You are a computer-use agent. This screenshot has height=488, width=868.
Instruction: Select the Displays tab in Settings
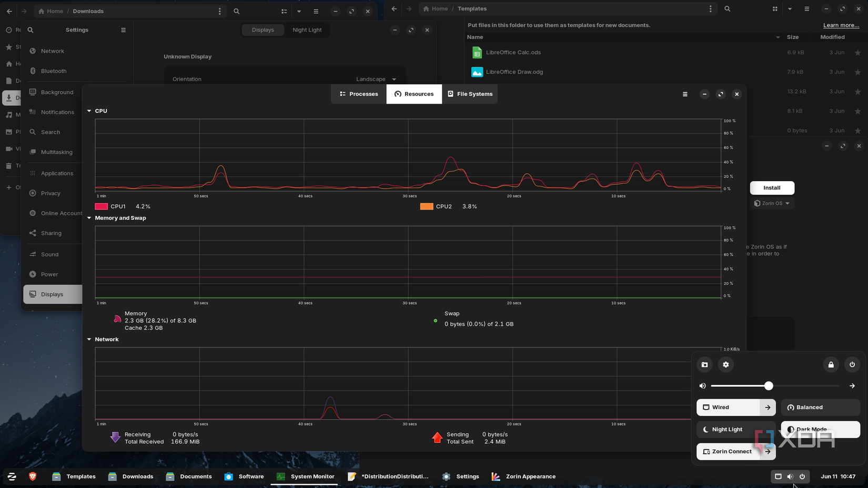pos(263,30)
